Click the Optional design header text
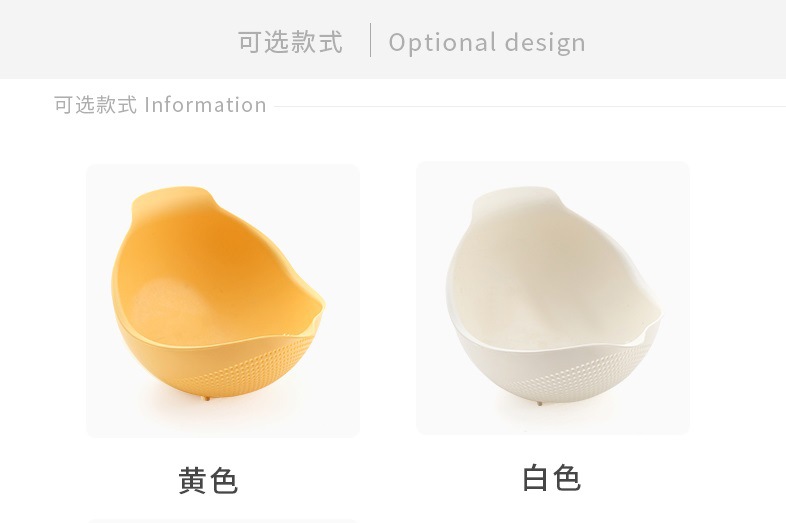 (x=487, y=43)
